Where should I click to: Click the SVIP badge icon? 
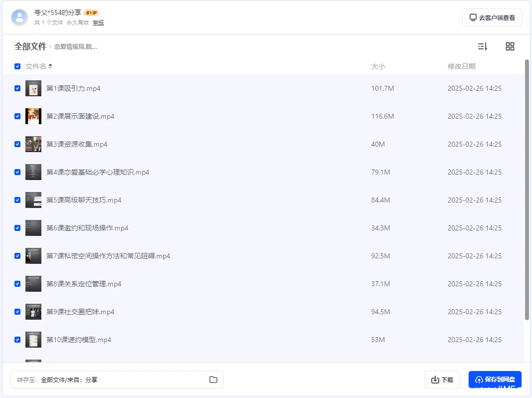tap(91, 12)
